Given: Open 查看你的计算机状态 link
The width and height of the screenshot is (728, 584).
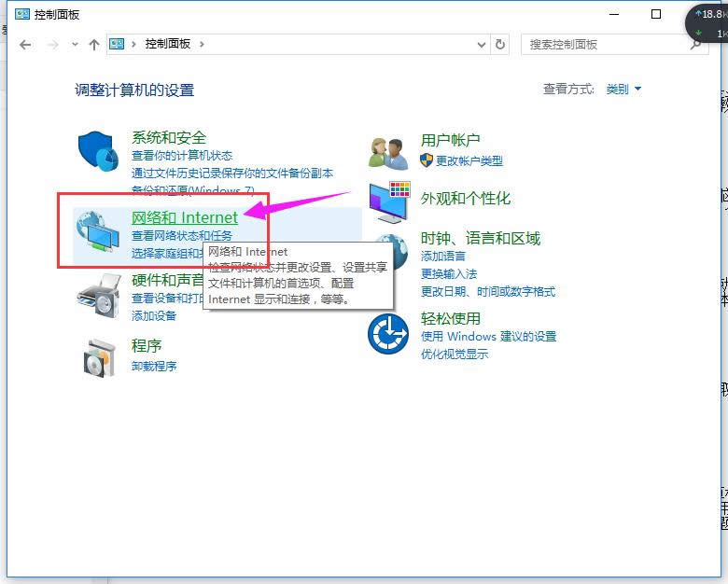Looking at the screenshot, I should [x=182, y=156].
